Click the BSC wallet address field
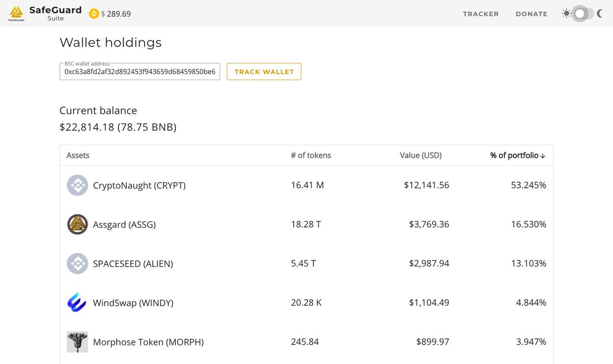The image size is (613, 364). [x=140, y=72]
